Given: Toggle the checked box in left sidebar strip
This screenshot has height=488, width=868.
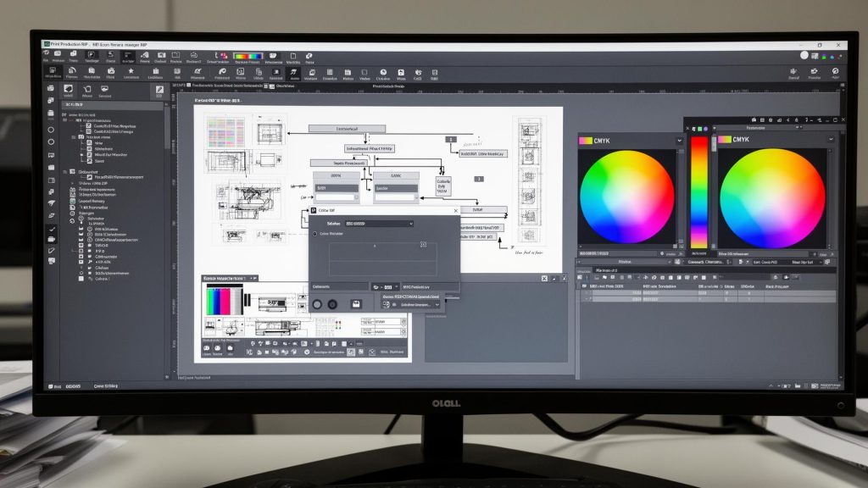Looking at the screenshot, I should point(52,229).
